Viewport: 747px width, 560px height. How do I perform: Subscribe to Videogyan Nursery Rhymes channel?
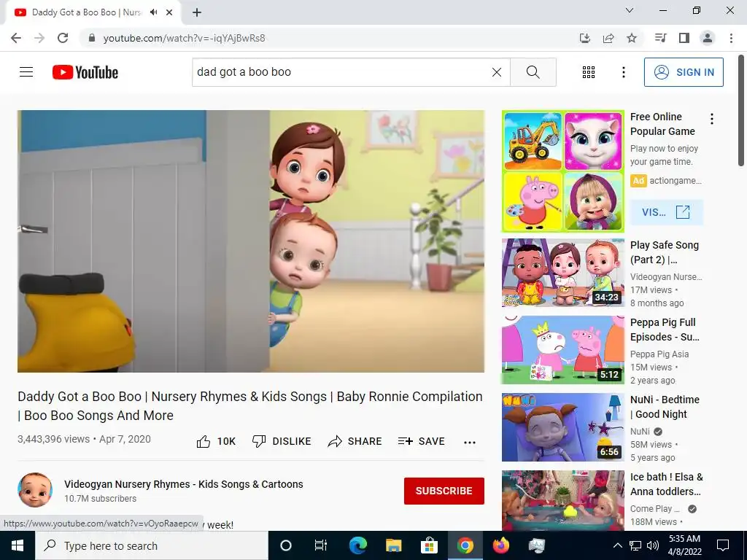[444, 491]
